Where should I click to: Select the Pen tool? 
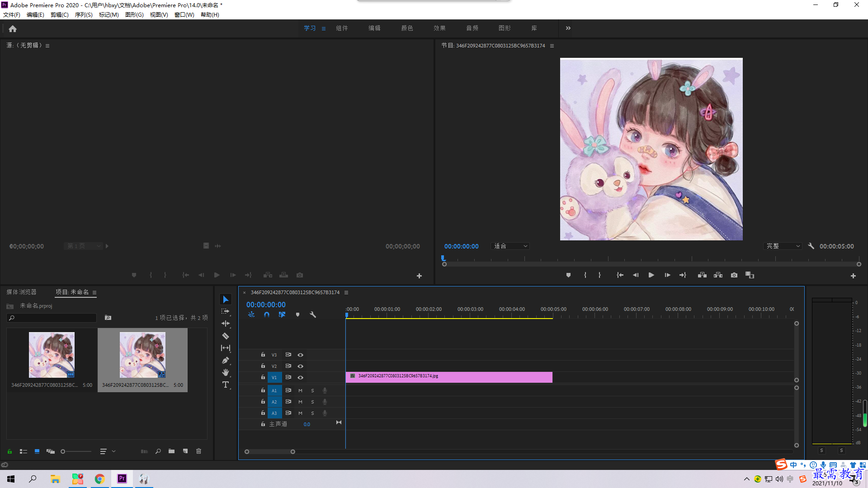[225, 360]
